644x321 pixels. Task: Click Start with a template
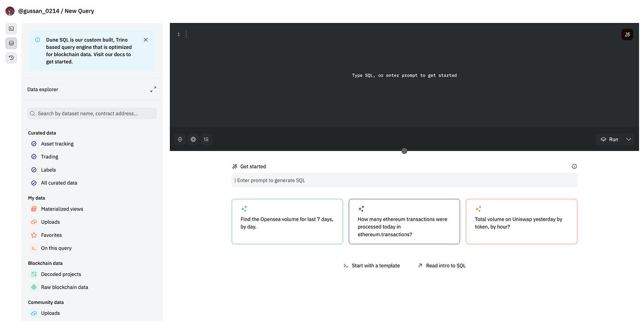pos(372,266)
